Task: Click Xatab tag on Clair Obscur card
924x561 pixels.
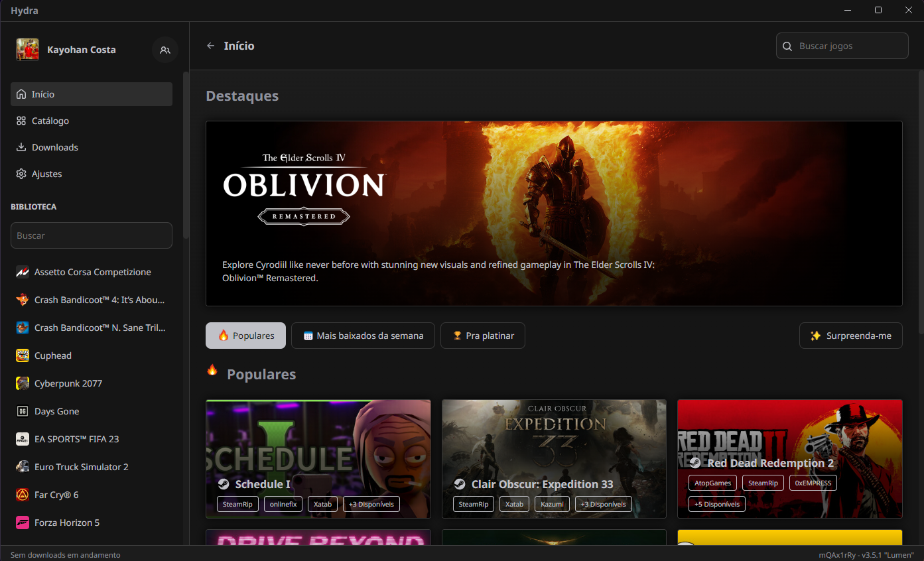Action: click(x=514, y=504)
